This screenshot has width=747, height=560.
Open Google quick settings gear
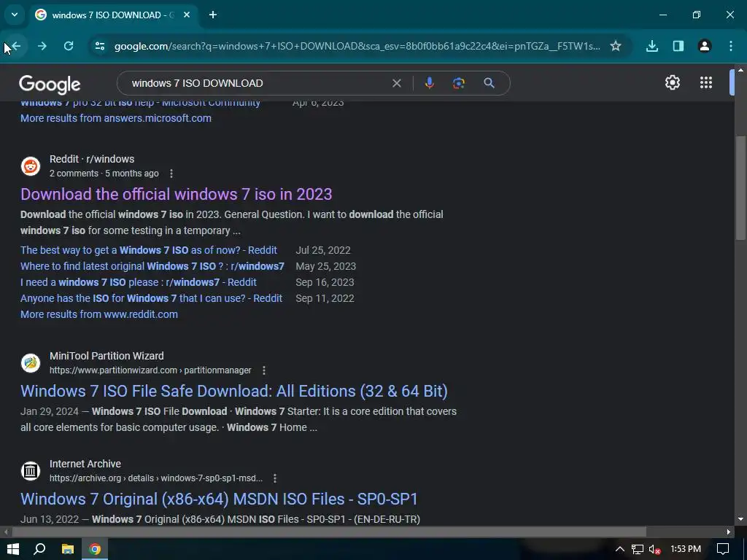[672, 82]
